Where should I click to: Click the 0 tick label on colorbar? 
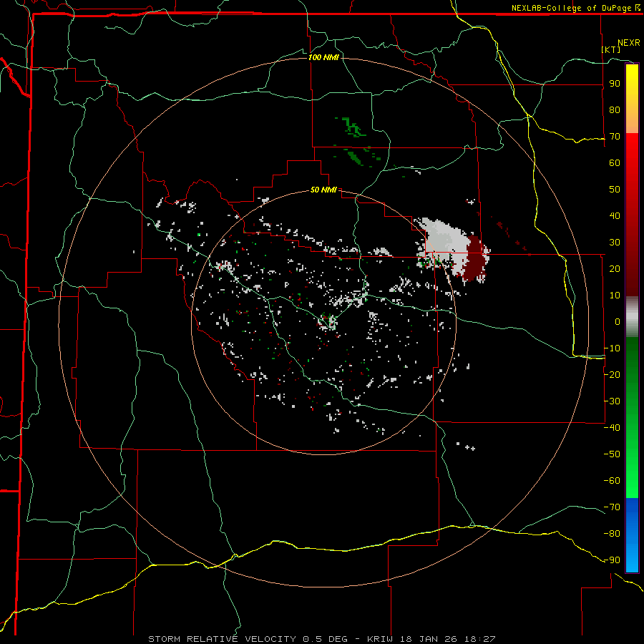pos(618,322)
